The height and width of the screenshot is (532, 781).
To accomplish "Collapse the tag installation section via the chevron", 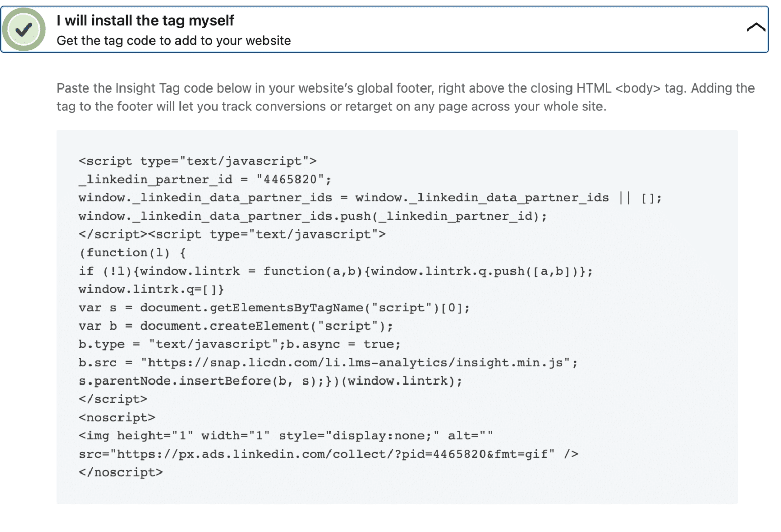I will [x=756, y=27].
